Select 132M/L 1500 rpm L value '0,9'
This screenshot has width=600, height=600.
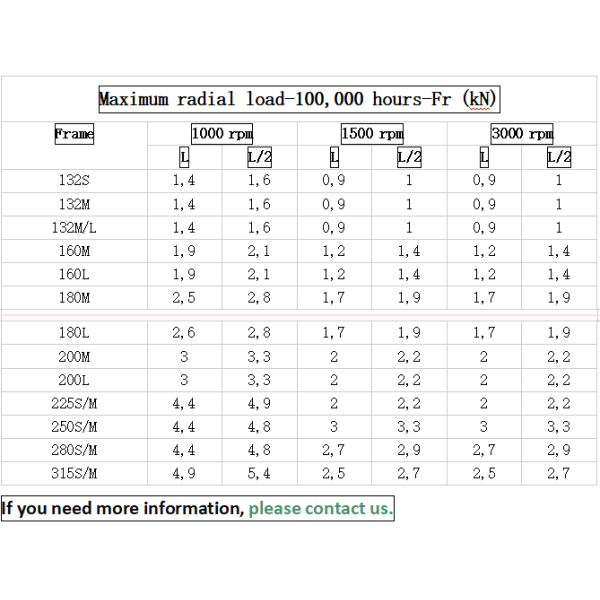pyautogui.click(x=334, y=228)
